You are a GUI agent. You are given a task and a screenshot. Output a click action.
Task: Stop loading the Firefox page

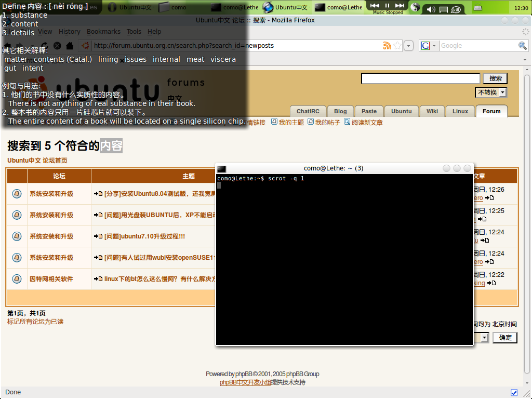tap(57, 46)
